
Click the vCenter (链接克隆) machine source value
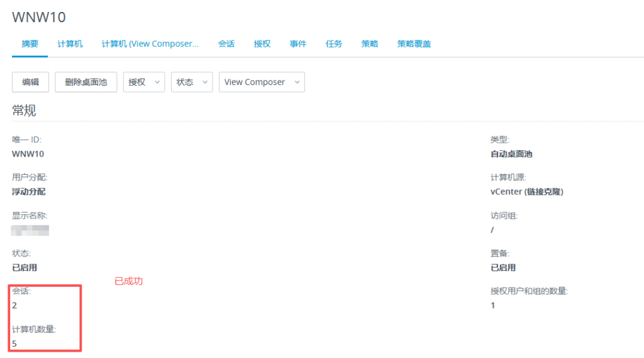(526, 192)
